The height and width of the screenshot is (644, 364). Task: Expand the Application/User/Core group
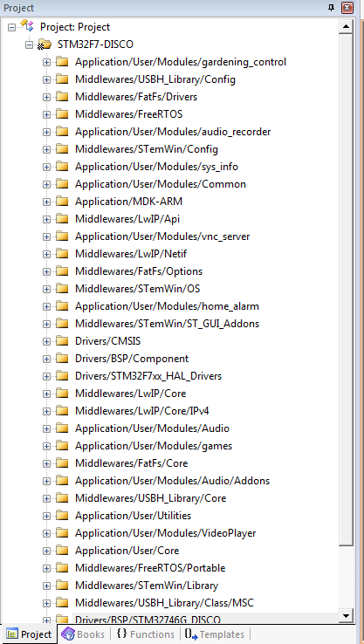pos(46,551)
